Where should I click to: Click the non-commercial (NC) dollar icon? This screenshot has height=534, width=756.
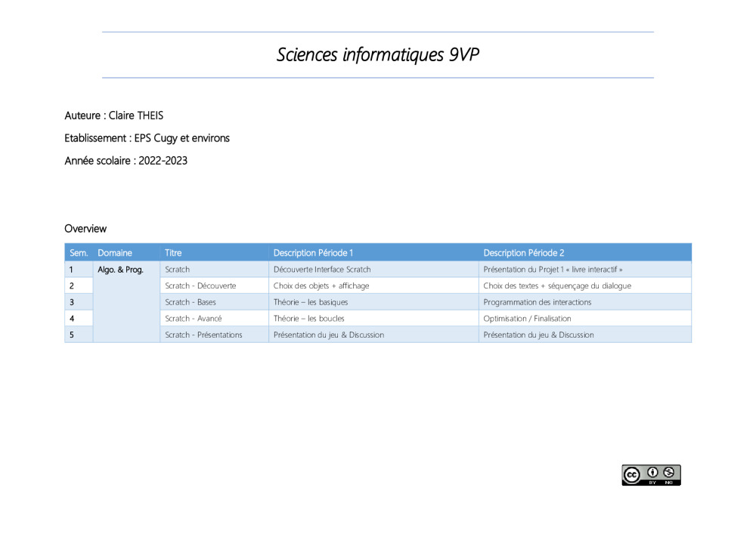coord(669,472)
